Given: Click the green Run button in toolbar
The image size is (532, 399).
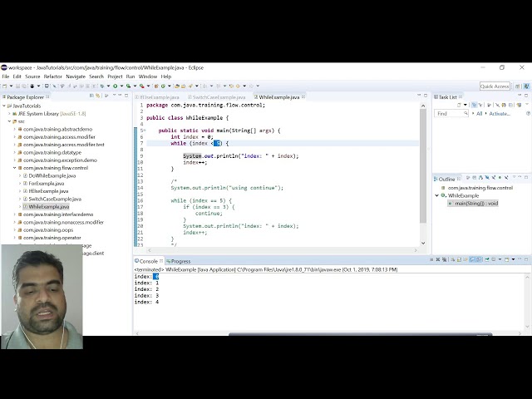Looking at the screenshot, I should click(115, 86).
